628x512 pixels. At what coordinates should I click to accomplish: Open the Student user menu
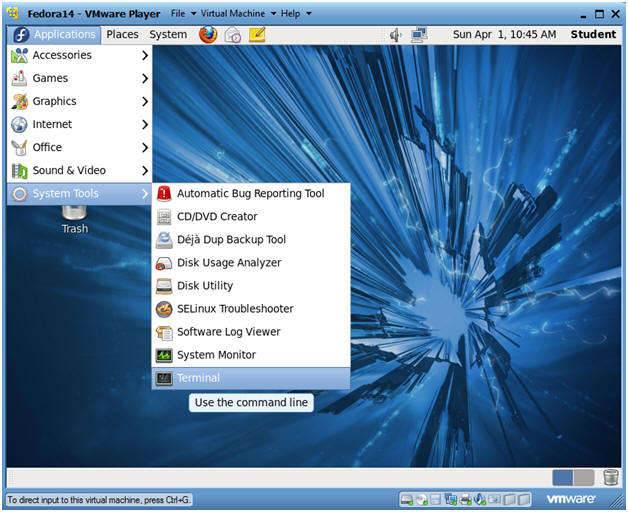click(x=593, y=35)
